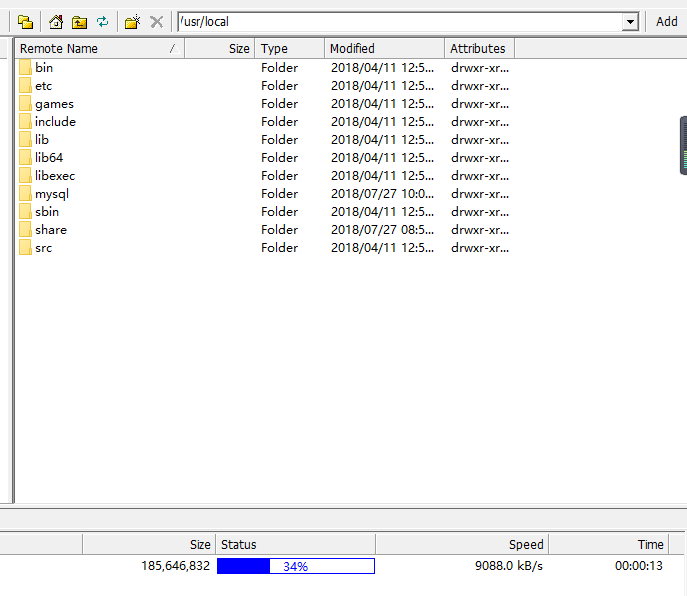Click the folder icon next to sbin
Screen dimensions: 687x596
click(25, 212)
